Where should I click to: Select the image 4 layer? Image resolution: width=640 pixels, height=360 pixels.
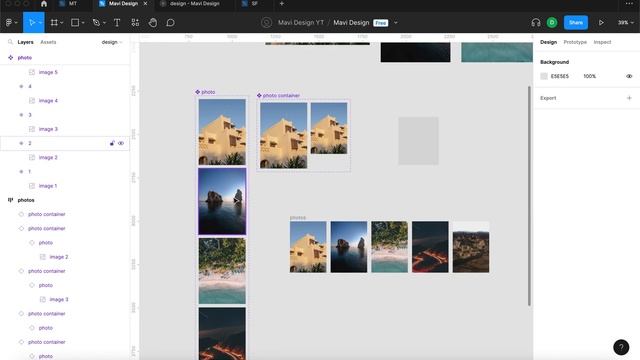click(x=48, y=100)
